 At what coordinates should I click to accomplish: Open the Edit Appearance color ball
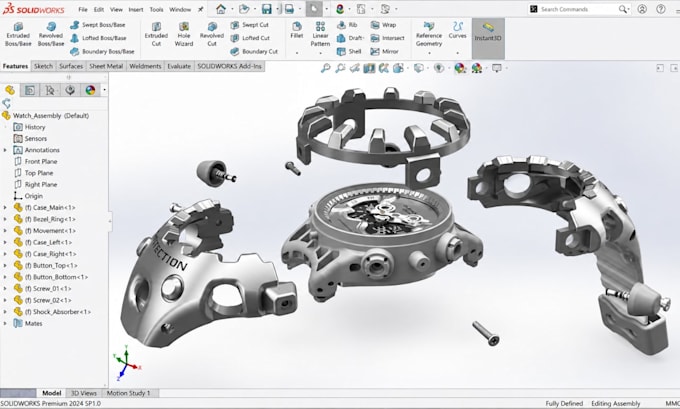[459, 68]
